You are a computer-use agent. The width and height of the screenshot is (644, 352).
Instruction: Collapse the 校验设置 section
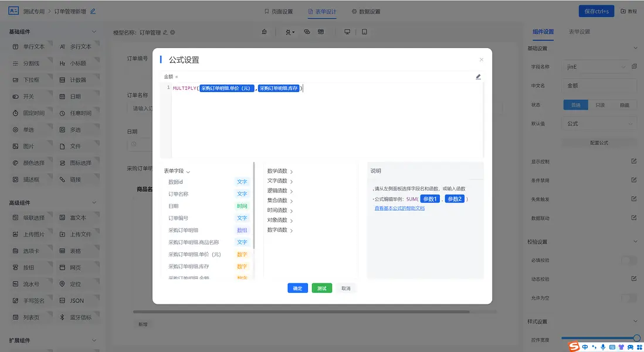tap(635, 242)
